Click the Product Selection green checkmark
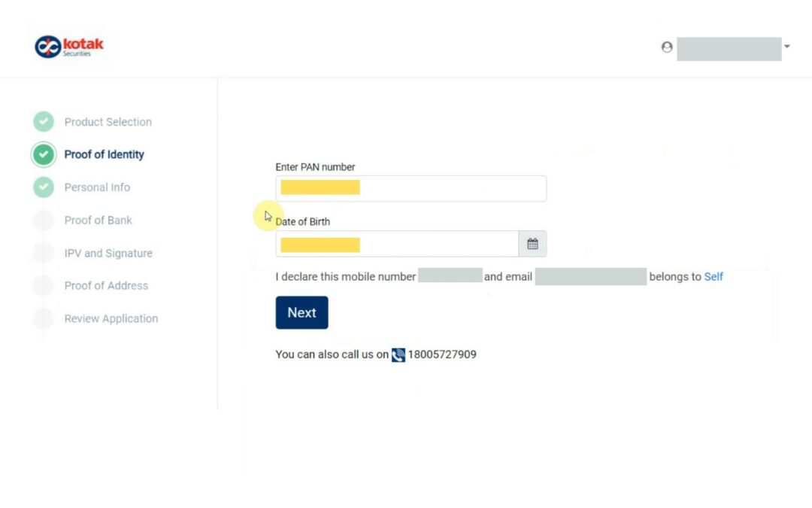Image resolution: width=812 pixels, height=508 pixels. (44, 122)
